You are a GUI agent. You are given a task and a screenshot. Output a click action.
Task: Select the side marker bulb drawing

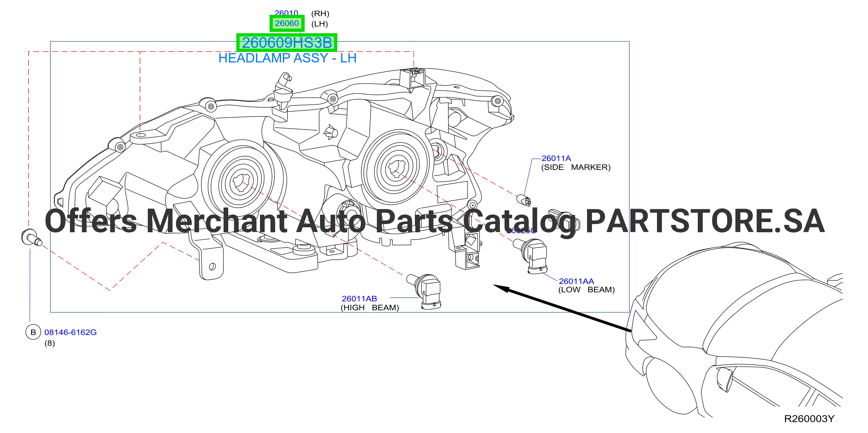(524, 200)
